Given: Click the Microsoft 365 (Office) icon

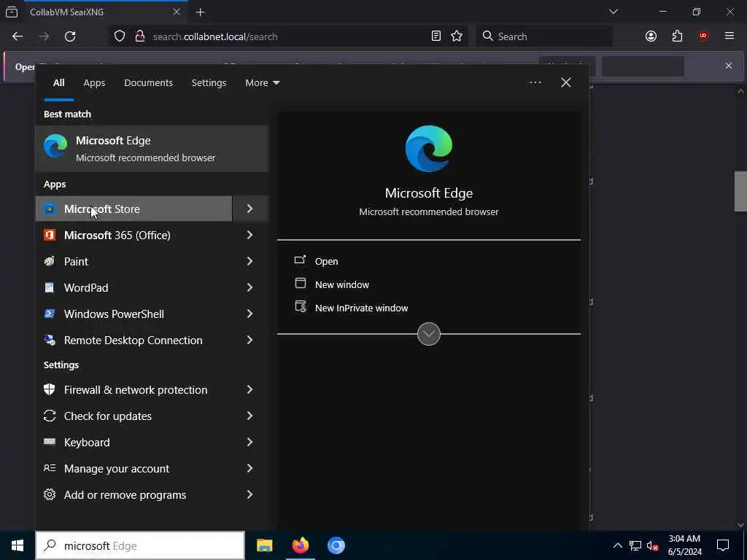Looking at the screenshot, I should (50, 235).
